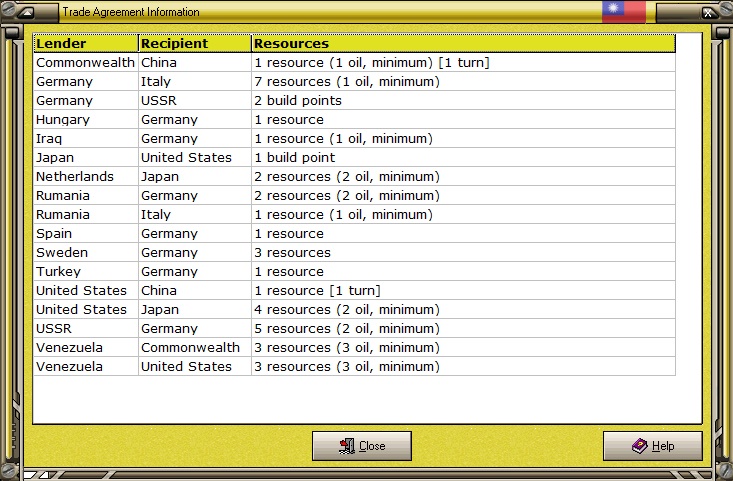The width and height of the screenshot is (733, 481).
Task: Select the Sweden lender cell
Action: click(x=86, y=252)
